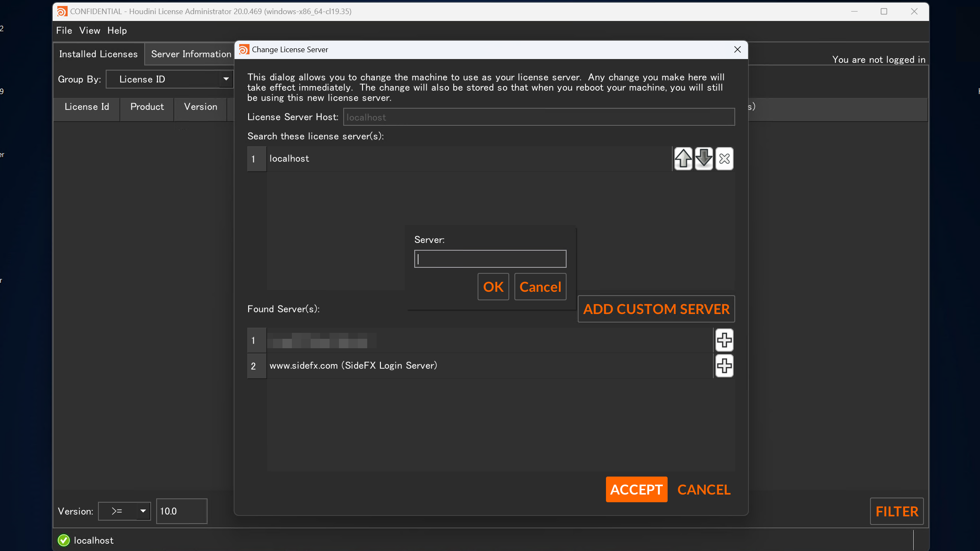Focus the Server text input field
This screenshot has height=551, width=980.
490,259
